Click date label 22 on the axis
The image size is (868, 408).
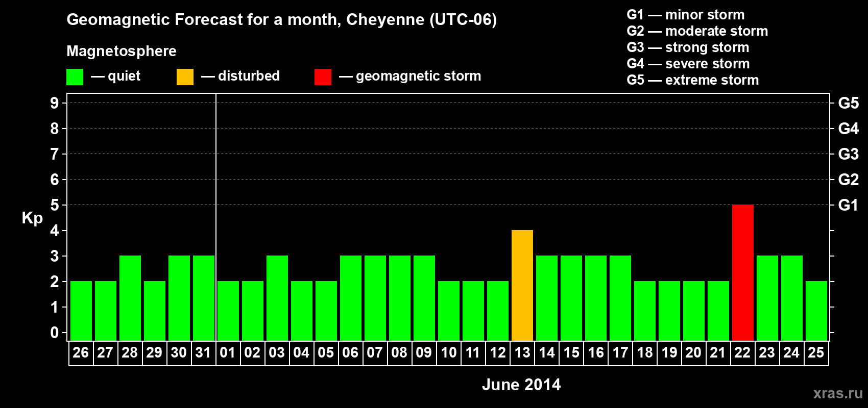pyautogui.click(x=742, y=353)
